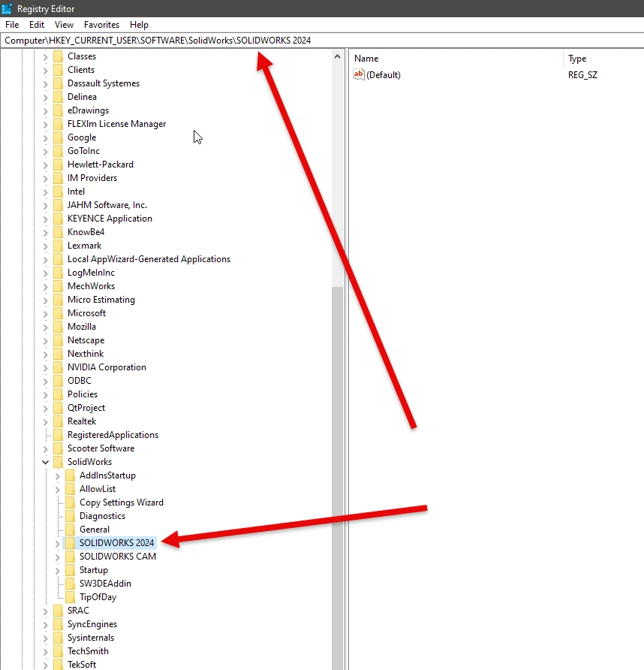Select the Mozilla folder icon
This screenshot has width=644, height=670.
click(58, 327)
